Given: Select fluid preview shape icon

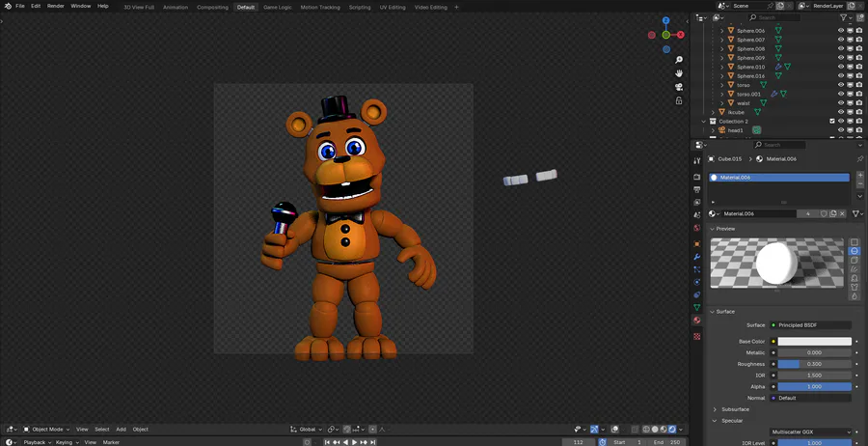Looking at the screenshot, I should click(x=854, y=295).
